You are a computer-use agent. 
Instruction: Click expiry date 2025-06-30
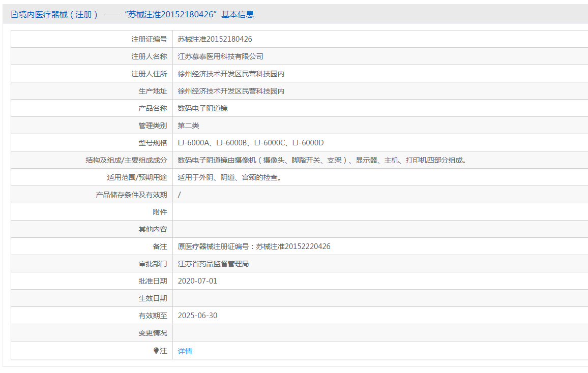pyautogui.click(x=197, y=316)
